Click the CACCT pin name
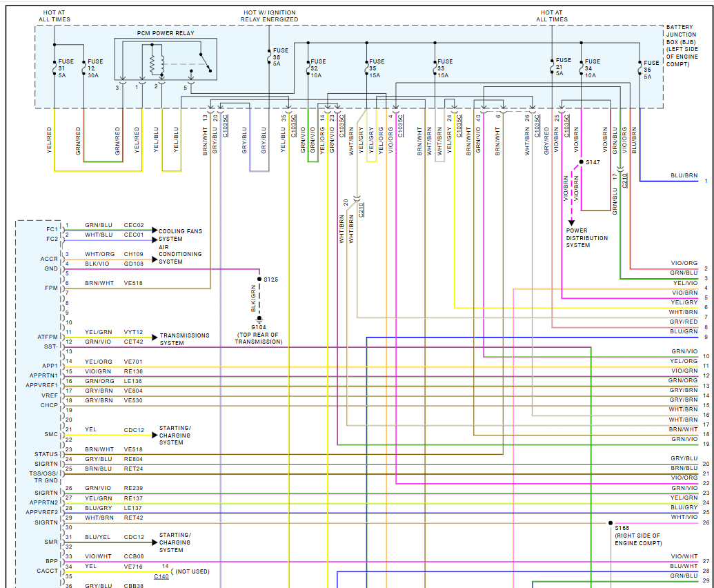Image resolution: width=714 pixels, height=588 pixels. (x=48, y=571)
